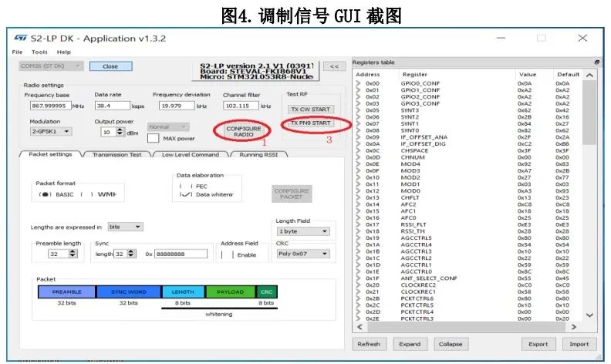The height and width of the screenshot is (364, 611).
Task: Click the registers table float icon
Action: tap(596, 62)
